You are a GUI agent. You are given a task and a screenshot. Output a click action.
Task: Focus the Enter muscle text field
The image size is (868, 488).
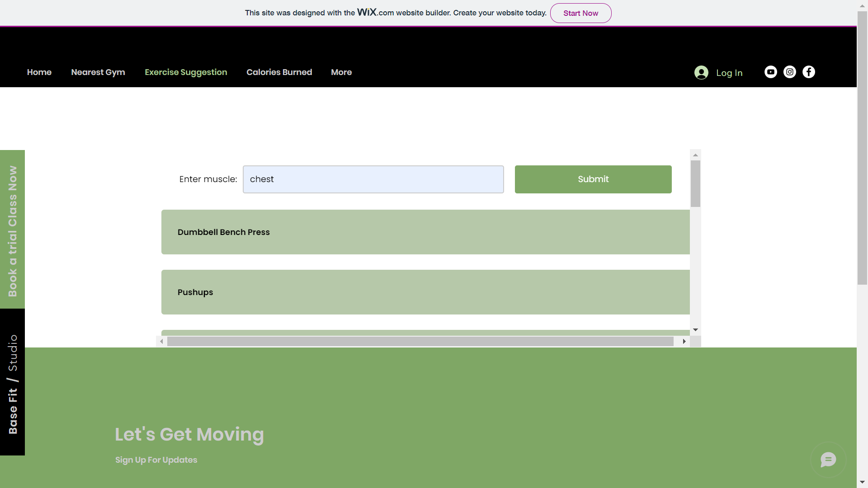pyautogui.click(x=373, y=179)
